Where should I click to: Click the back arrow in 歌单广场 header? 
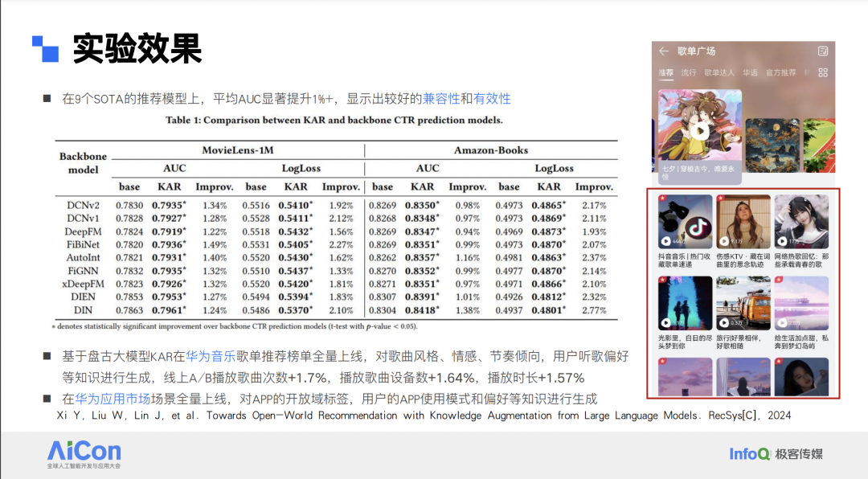[x=663, y=51]
